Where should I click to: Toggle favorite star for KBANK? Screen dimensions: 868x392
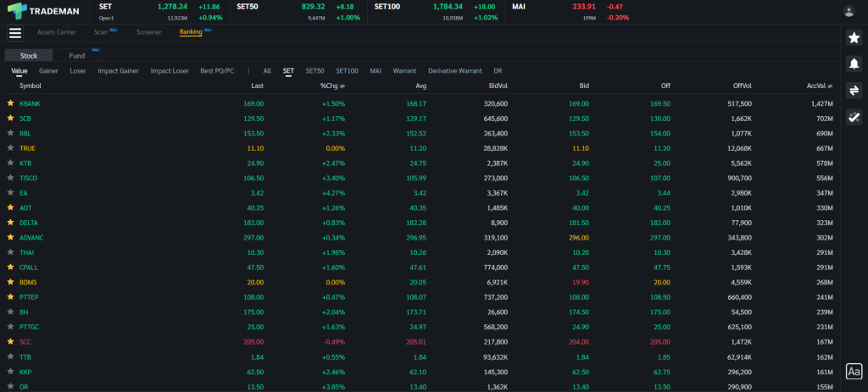point(10,103)
